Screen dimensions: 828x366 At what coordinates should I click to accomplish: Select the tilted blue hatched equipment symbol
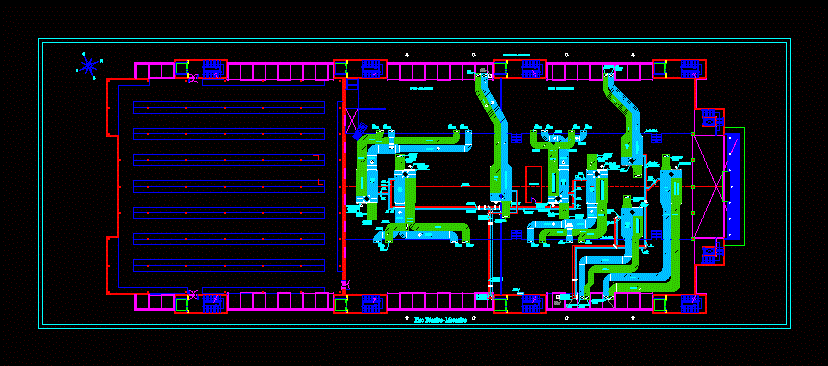361,131
